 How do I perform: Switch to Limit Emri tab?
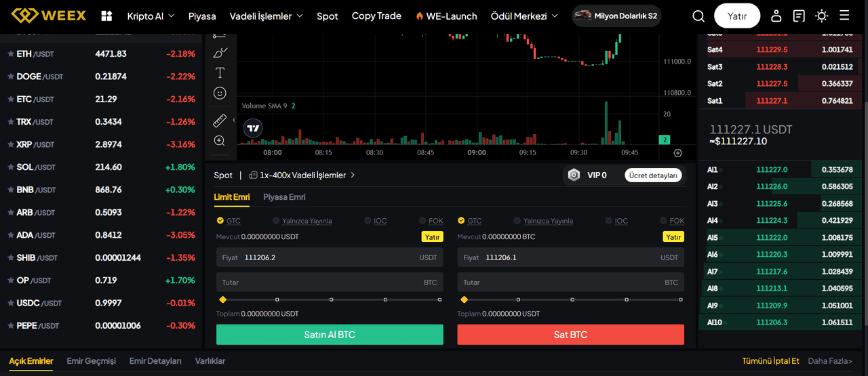pyautogui.click(x=232, y=197)
